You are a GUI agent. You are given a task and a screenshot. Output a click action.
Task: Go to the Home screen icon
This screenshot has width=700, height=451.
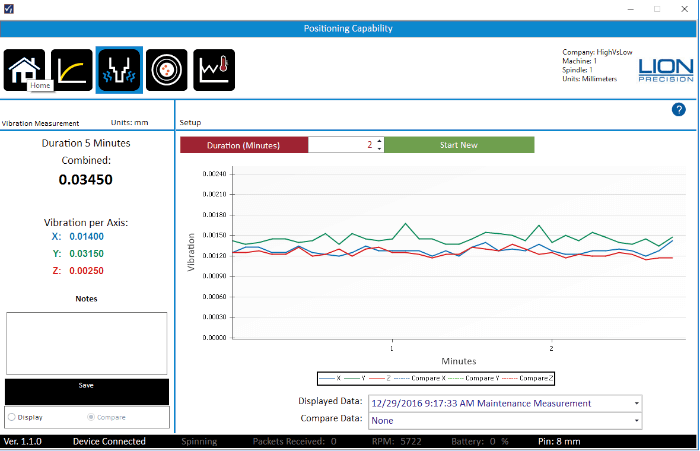tap(24, 70)
